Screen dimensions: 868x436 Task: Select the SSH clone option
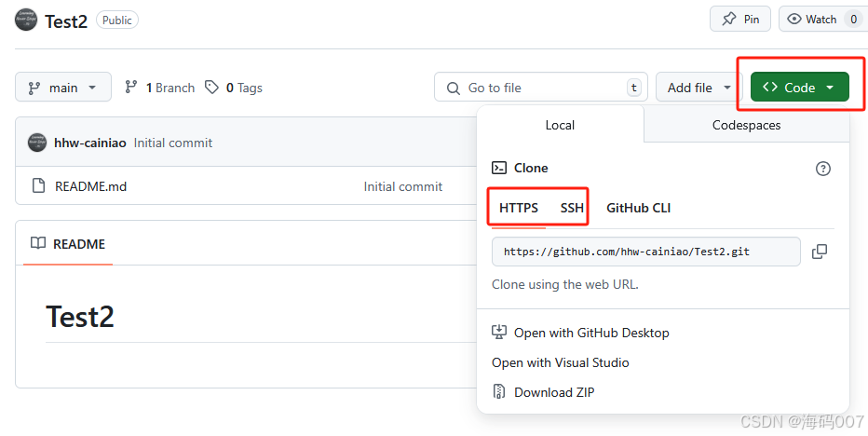point(572,208)
